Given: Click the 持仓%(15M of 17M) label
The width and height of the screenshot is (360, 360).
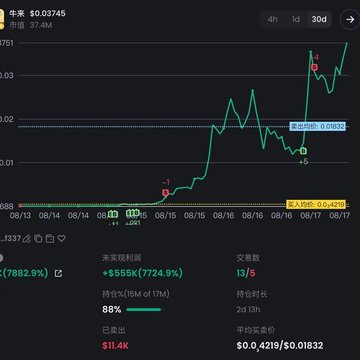Looking at the screenshot, I should coord(136,294).
